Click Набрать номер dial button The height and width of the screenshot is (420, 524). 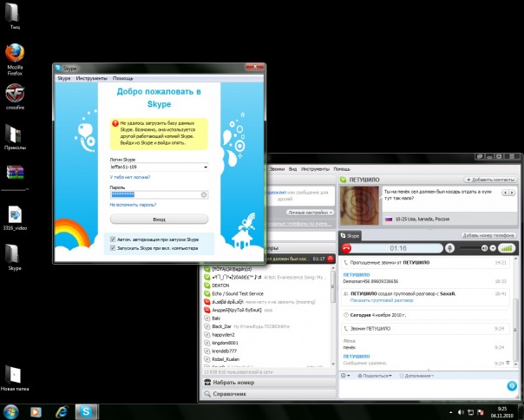(x=268, y=382)
